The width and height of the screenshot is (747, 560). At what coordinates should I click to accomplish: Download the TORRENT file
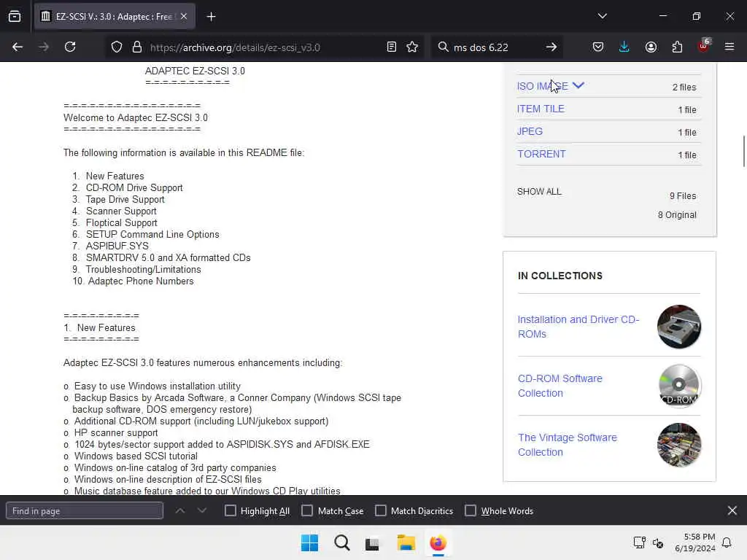(542, 154)
